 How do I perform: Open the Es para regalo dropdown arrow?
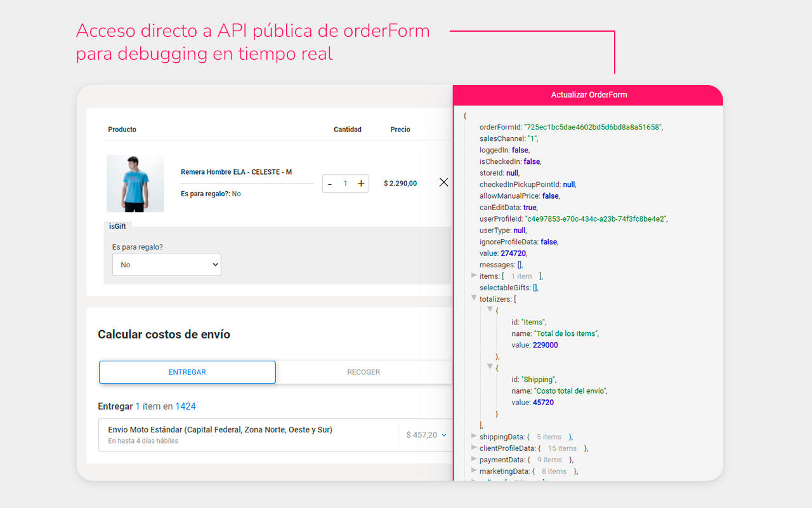pyautogui.click(x=216, y=264)
